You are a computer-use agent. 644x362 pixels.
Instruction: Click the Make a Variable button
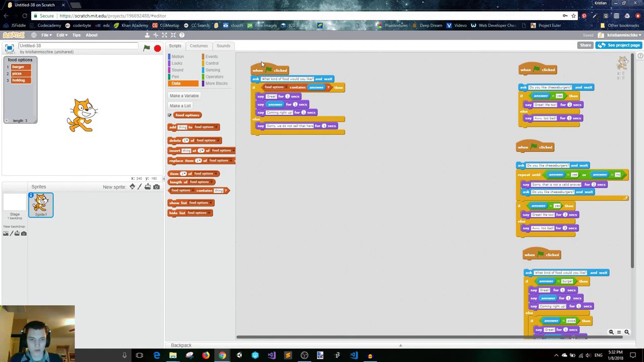click(184, 96)
